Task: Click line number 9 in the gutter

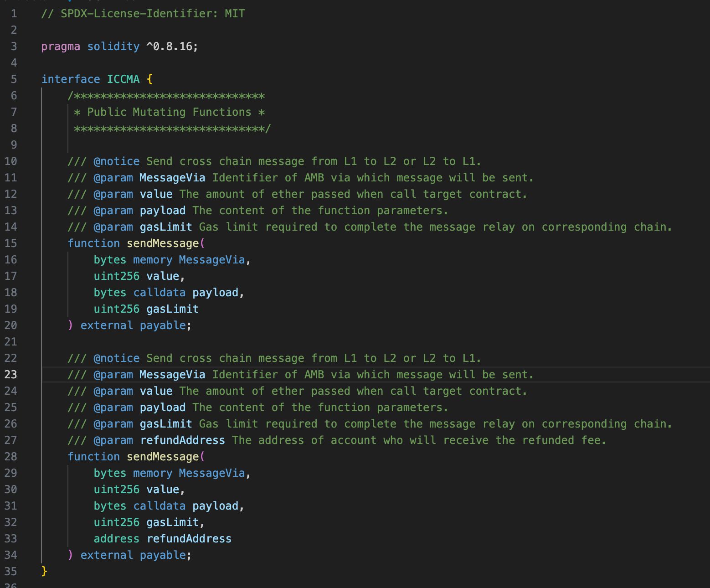Action: pyautogui.click(x=14, y=145)
